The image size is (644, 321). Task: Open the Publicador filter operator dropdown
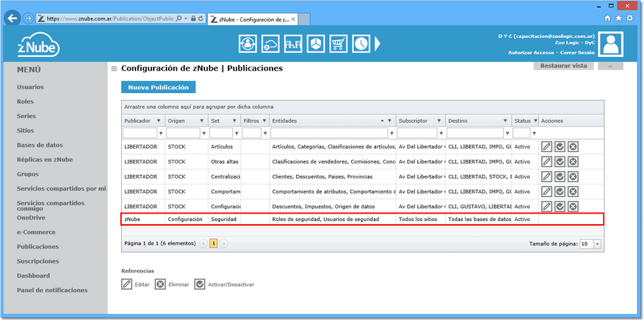[x=160, y=132]
